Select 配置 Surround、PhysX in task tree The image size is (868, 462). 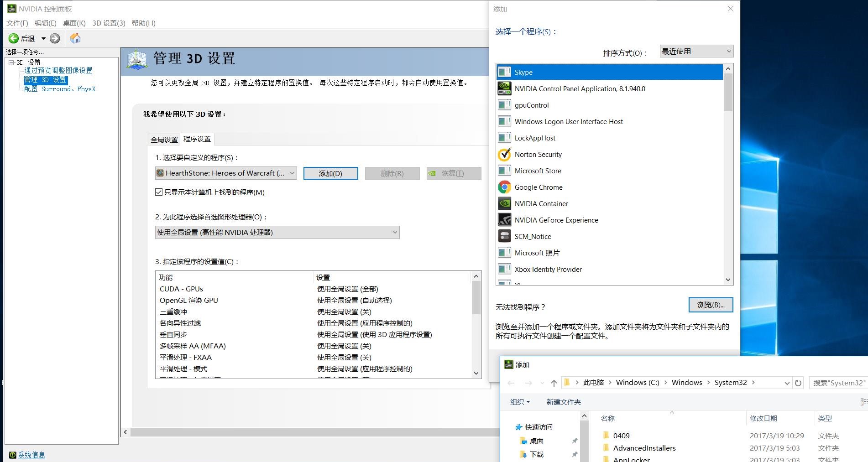(60, 89)
